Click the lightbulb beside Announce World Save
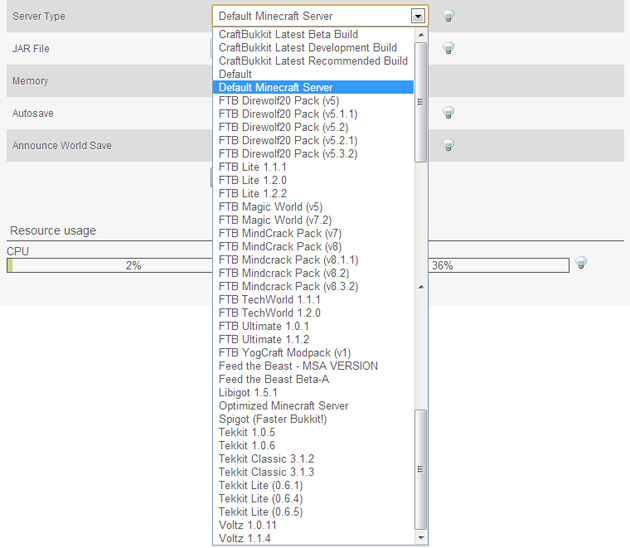The height and width of the screenshot is (548, 630). (448, 145)
